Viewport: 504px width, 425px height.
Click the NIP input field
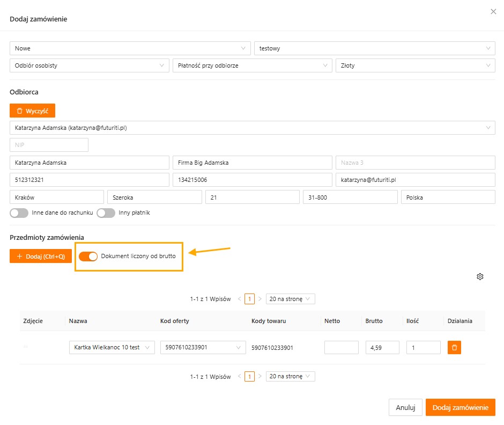tap(49, 145)
